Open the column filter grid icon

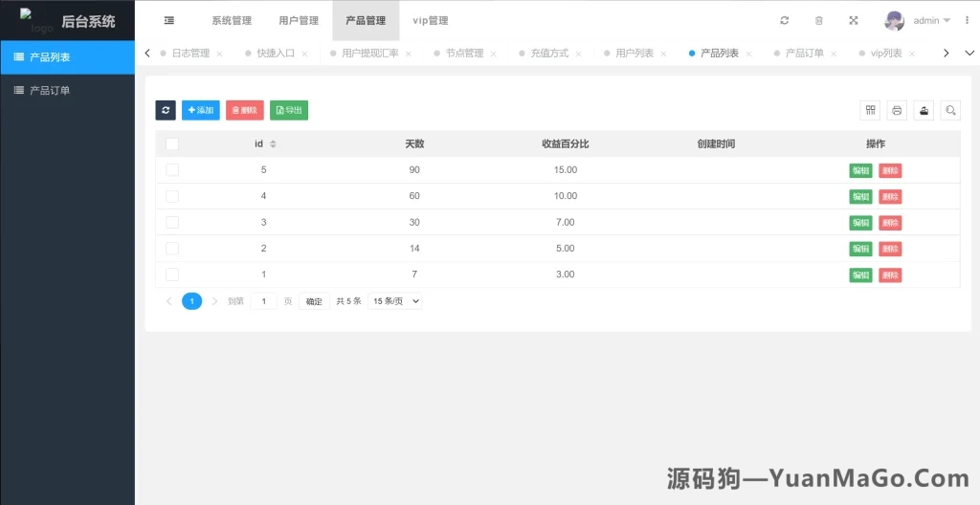869,110
